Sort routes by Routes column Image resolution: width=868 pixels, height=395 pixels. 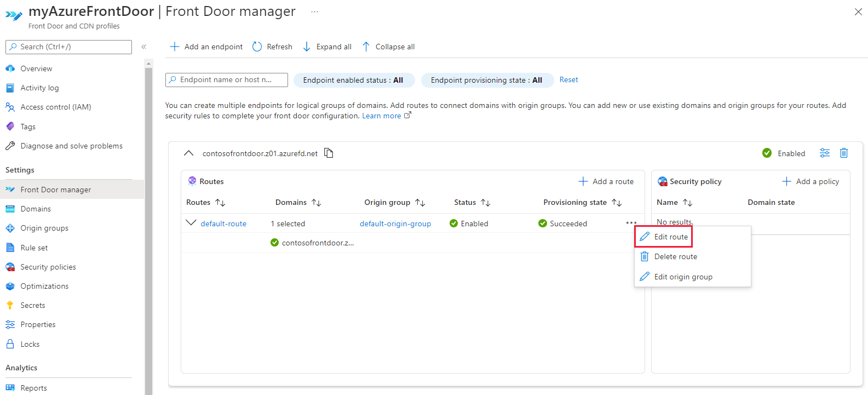[206, 202]
